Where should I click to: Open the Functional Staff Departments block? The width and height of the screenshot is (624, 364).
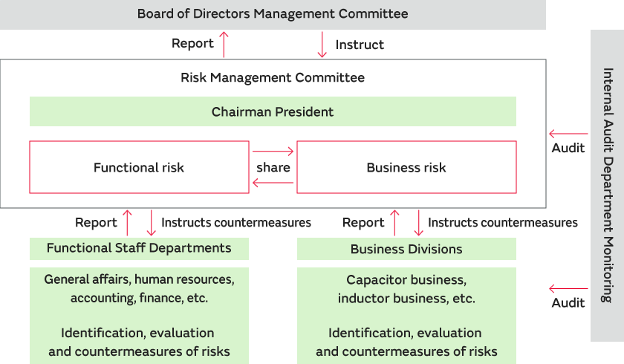point(139,248)
